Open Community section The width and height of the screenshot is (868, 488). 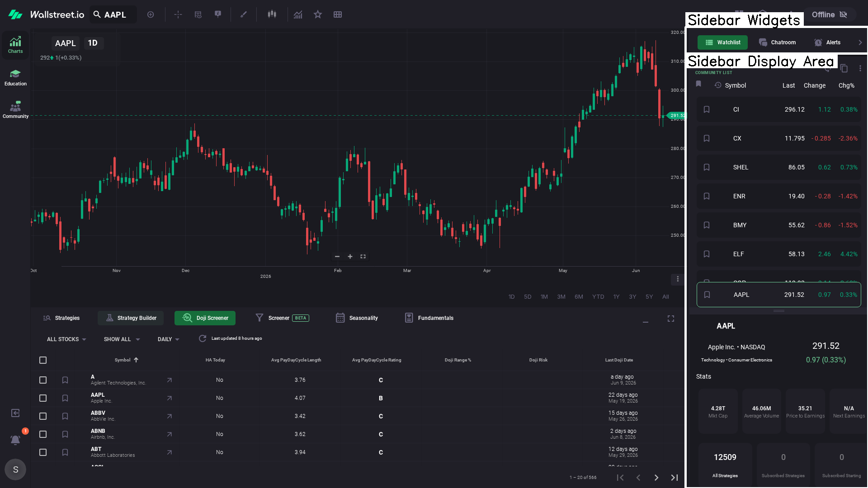pos(15,110)
